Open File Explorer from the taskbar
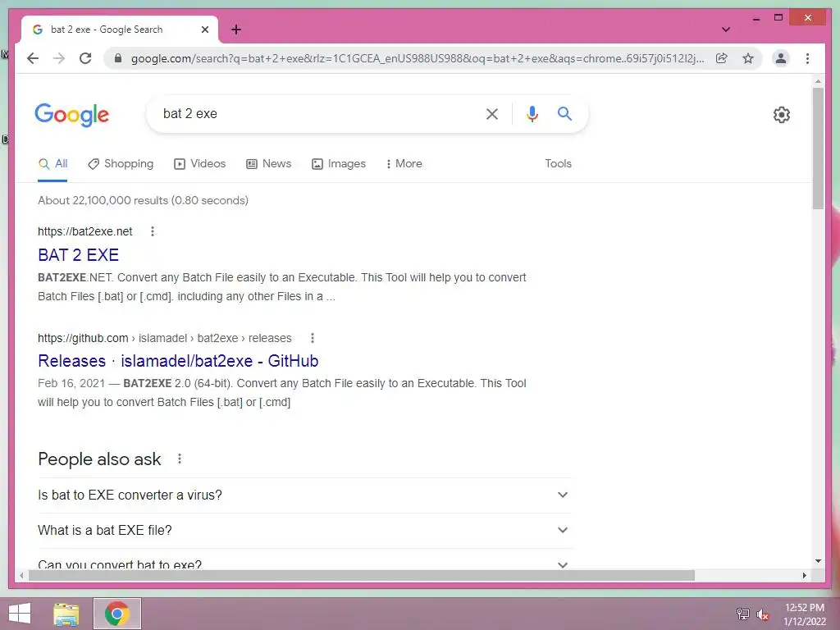840x630 pixels. pos(66,614)
